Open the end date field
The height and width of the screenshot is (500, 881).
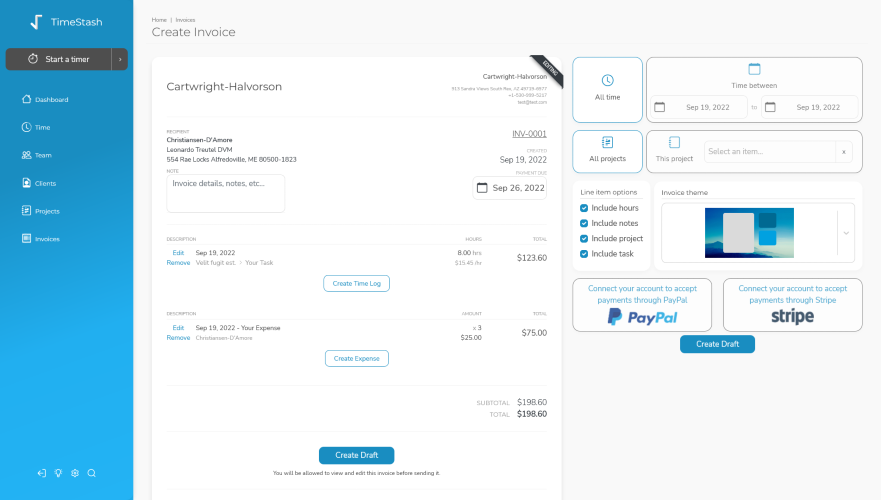tap(810, 107)
